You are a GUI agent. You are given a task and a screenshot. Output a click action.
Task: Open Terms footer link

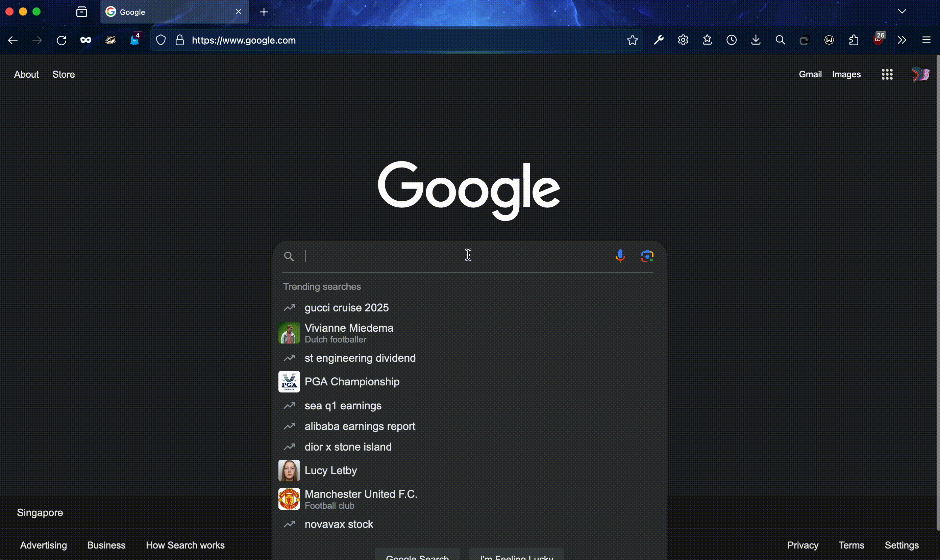(852, 546)
